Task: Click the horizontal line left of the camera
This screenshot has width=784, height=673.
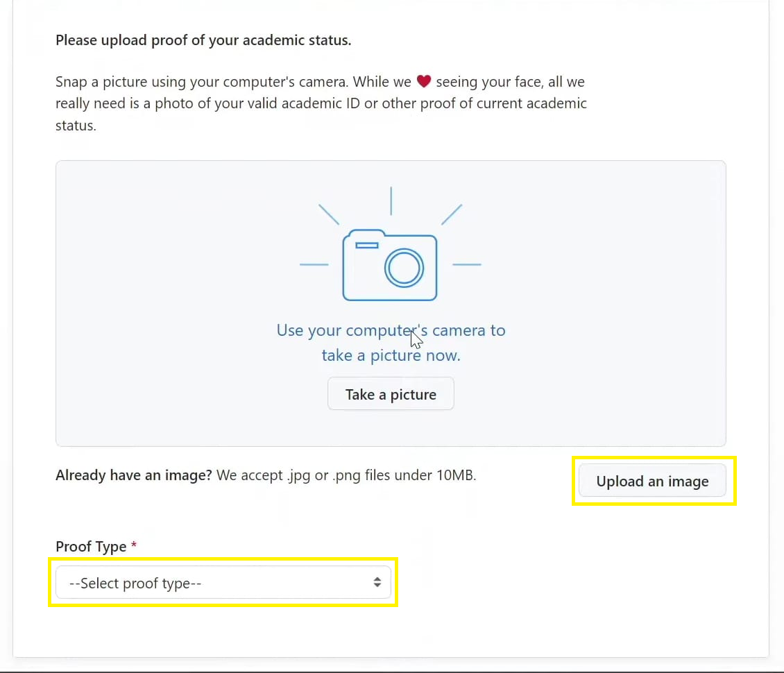Action: pyautogui.click(x=314, y=264)
